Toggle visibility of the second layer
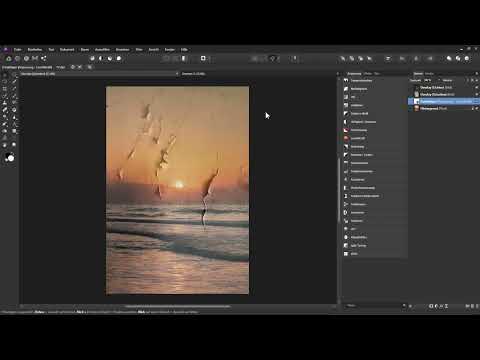480x360 pixels. tap(477, 94)
